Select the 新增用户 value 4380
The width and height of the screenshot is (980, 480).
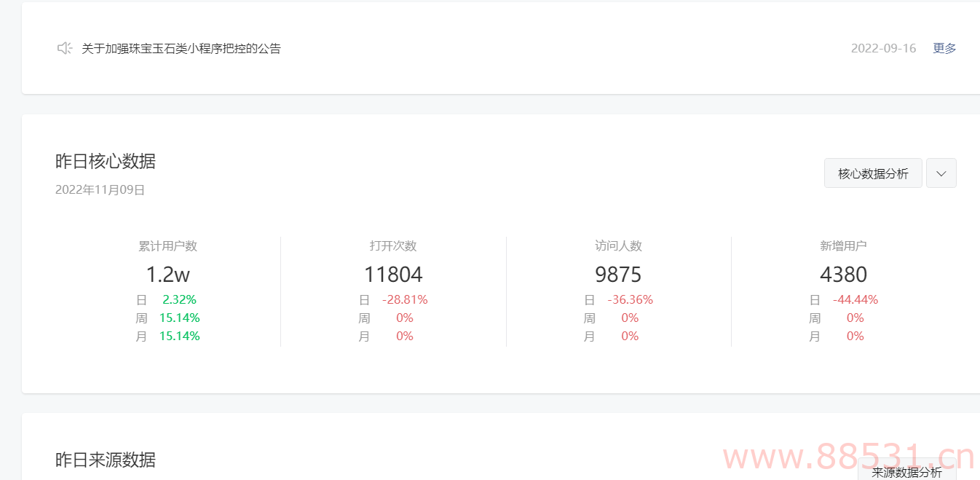tap(843, 275)
